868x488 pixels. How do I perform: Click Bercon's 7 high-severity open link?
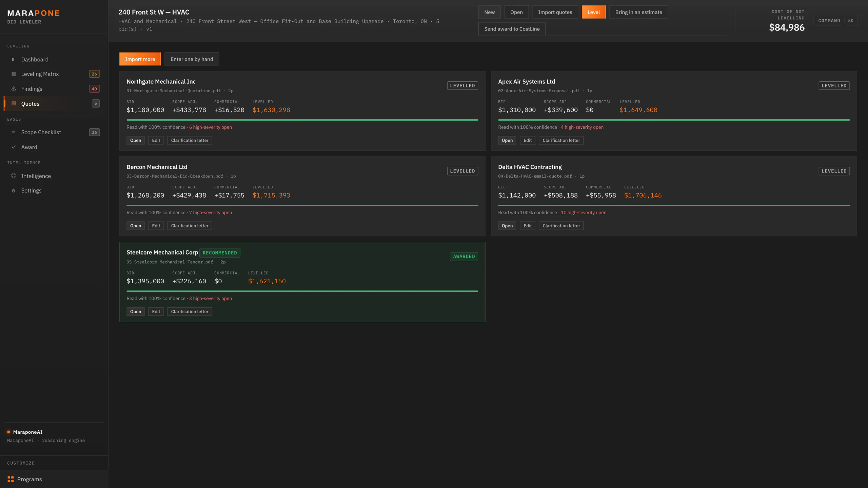(x=211, y=212)
